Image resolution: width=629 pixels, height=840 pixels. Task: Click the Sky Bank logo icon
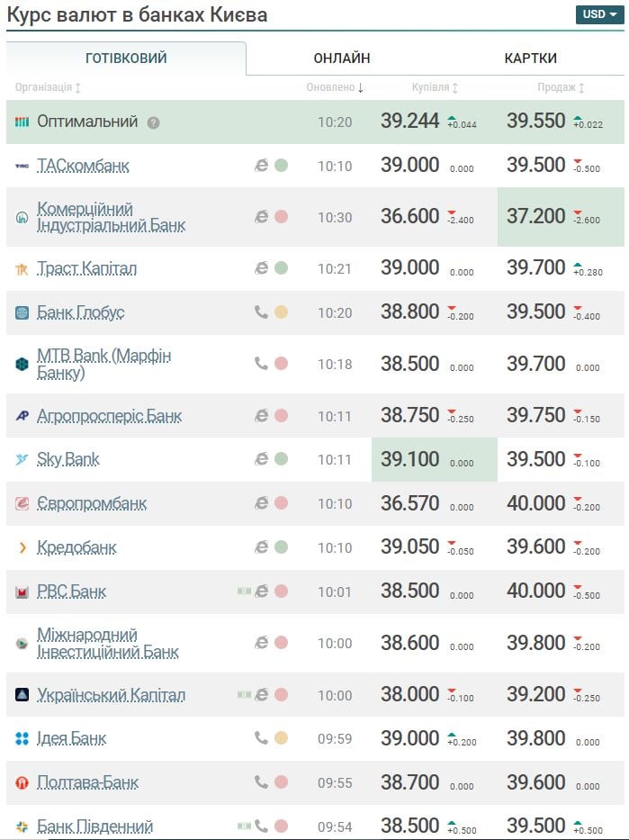22,460
